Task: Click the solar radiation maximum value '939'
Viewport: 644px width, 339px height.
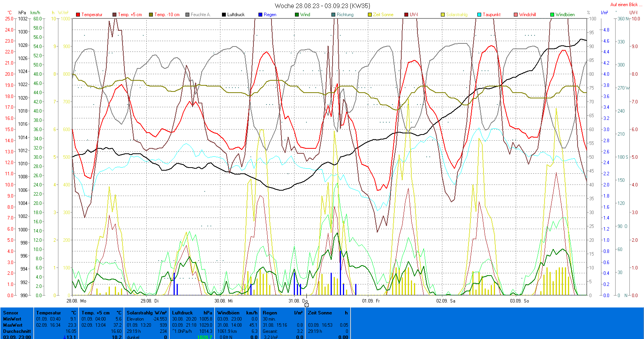Action: click(x=163, y=325)
